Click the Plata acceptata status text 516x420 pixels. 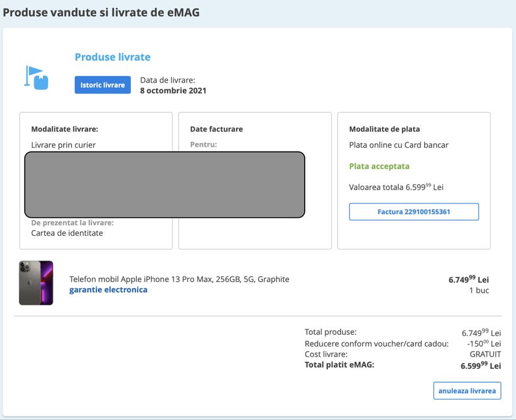[x=379, y=166]
